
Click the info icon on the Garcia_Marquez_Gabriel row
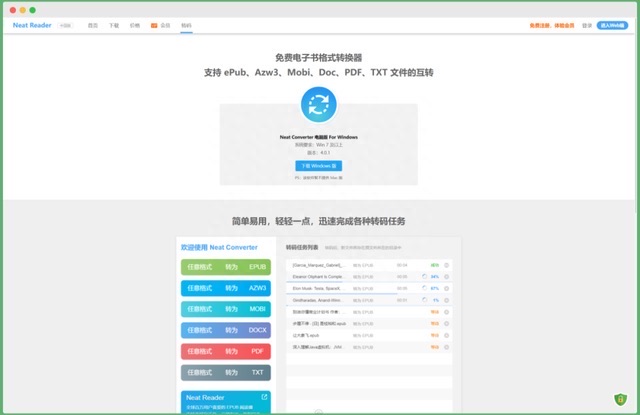click(x=446, y=265)
